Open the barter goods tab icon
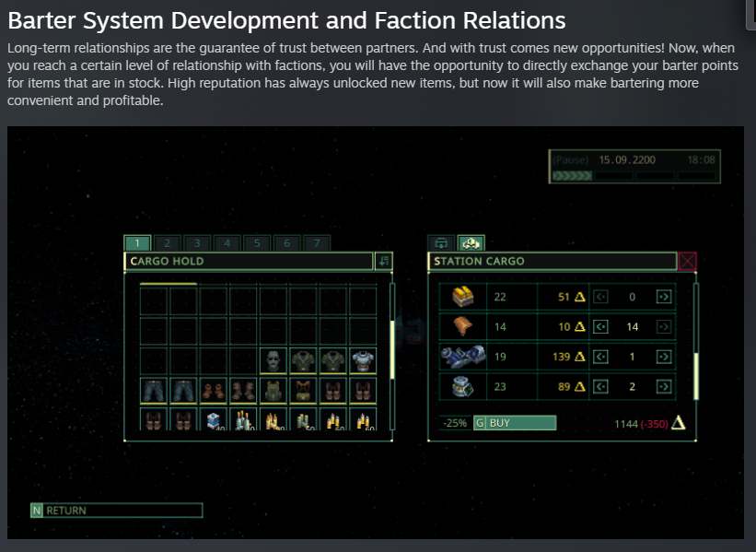The height and width of the screenshot is (552, 756). (471, 243)
